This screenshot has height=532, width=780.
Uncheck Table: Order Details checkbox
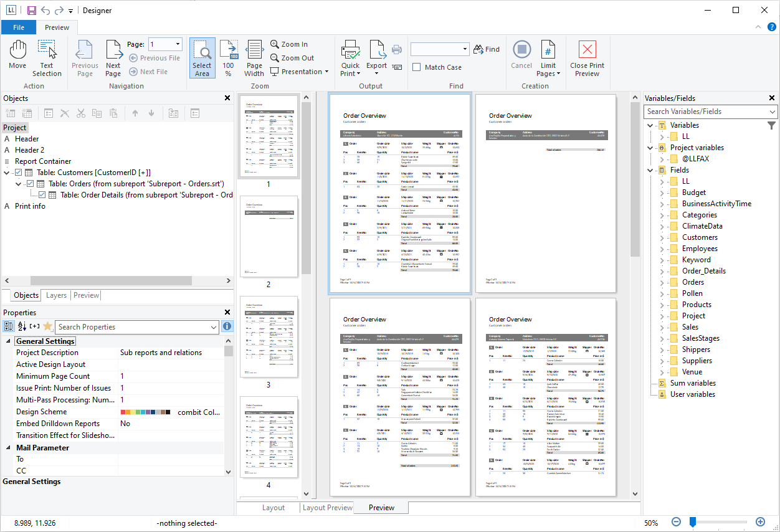42,195
